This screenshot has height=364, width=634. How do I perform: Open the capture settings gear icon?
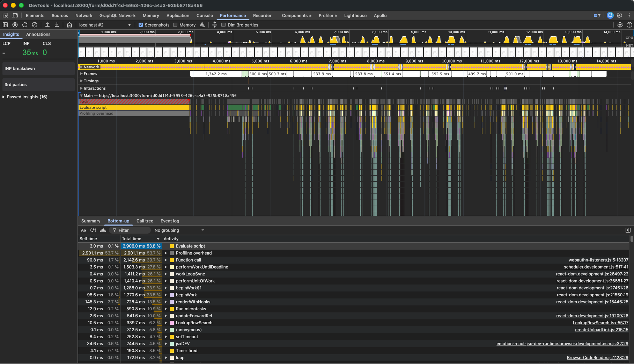click(620, 25)
